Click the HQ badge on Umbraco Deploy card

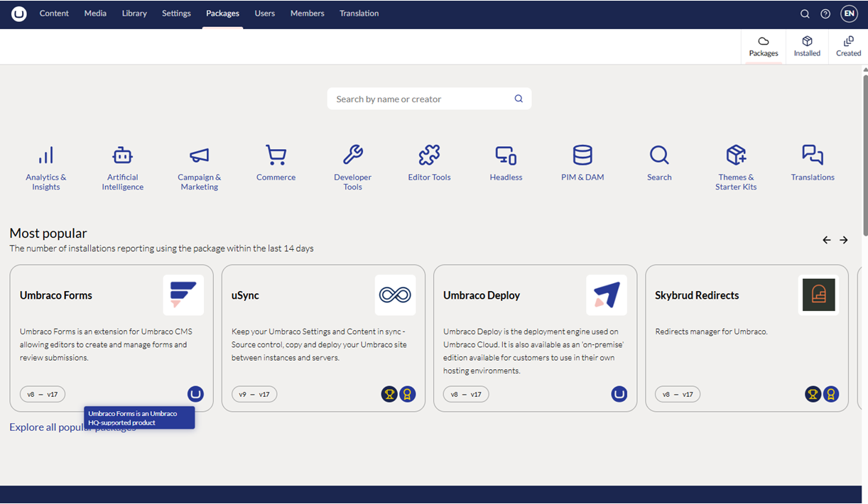pyautogui.click(x=619, y=394)
